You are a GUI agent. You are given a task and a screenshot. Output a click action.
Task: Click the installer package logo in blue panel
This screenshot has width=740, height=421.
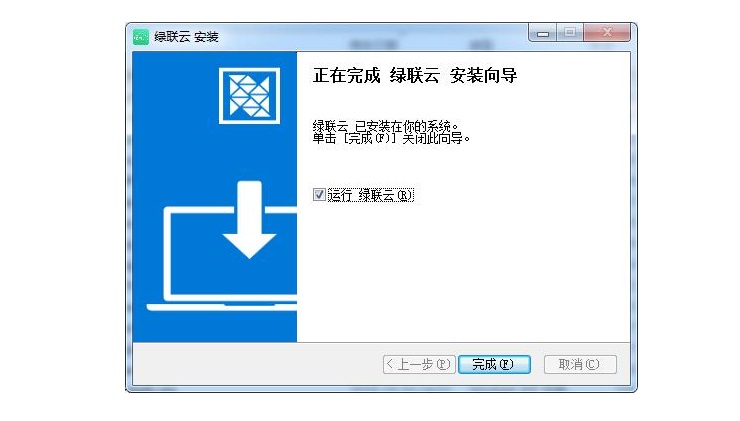coord(249,96)
